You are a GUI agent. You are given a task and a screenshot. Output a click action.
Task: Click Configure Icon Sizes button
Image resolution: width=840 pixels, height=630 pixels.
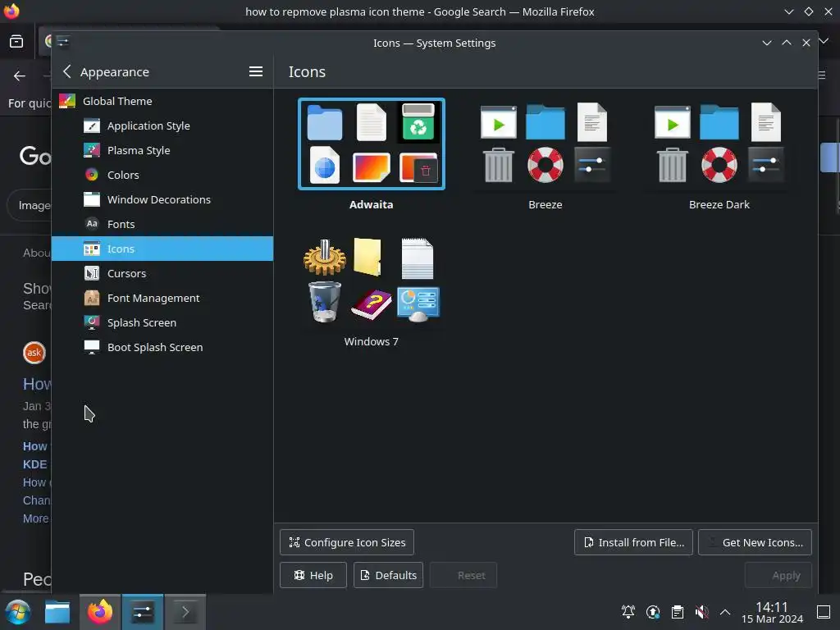(347, 542)
